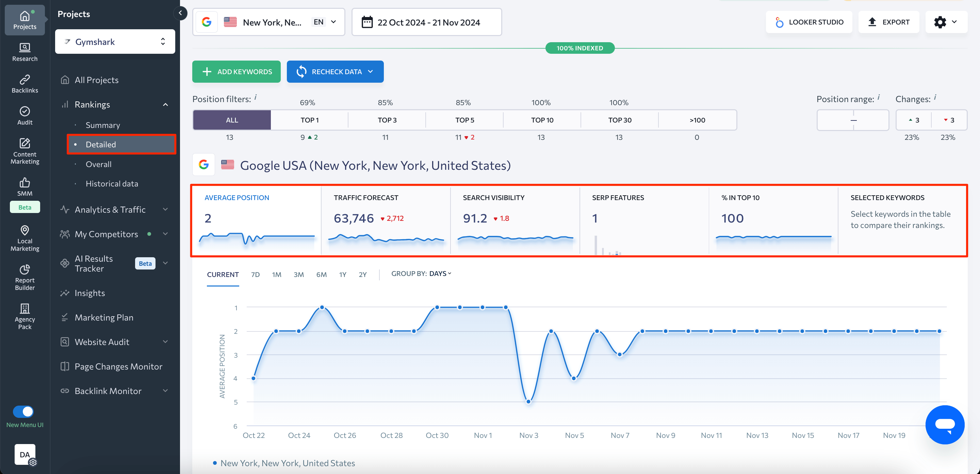Open the Overall rankings page
Viewport: 980px width, 474px height.
99,164
